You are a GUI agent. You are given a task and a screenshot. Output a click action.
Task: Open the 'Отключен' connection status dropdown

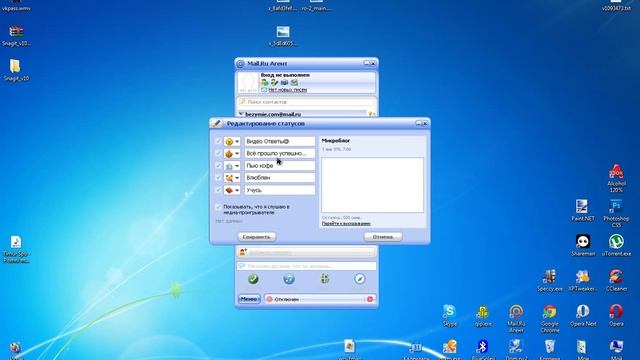point(319,299)
